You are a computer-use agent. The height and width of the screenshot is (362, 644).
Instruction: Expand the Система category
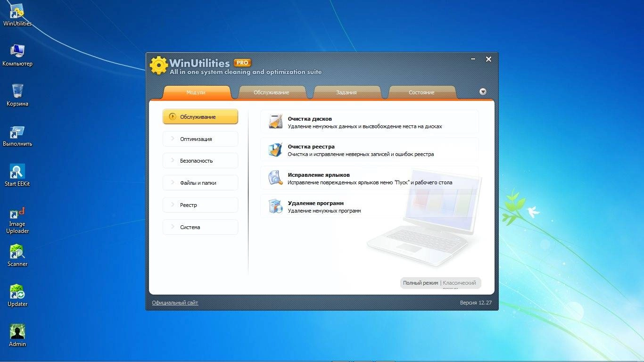click(x=200, y=227)
